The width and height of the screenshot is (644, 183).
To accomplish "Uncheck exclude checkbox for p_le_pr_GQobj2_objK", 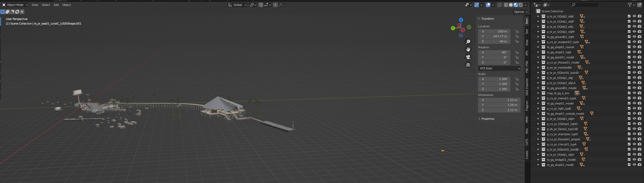I will point(629,16).
